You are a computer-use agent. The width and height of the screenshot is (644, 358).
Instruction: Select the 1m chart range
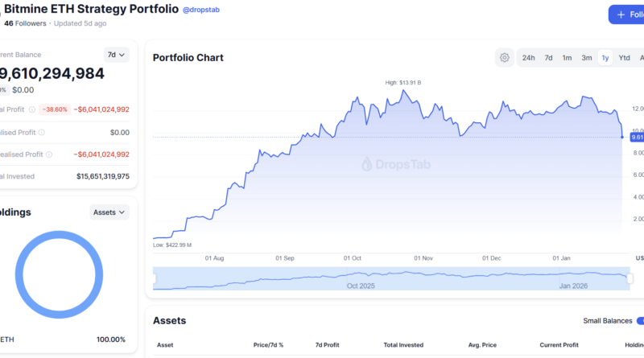(x=567, y=58)
